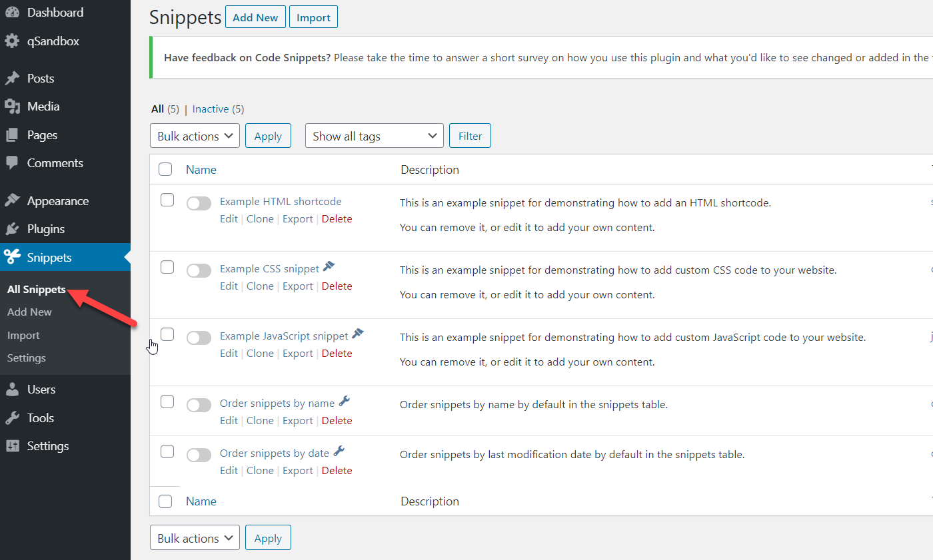Click the Appearance paintbrush icon
The width and height of the screenshot is (933, 560).
point(12,201)
